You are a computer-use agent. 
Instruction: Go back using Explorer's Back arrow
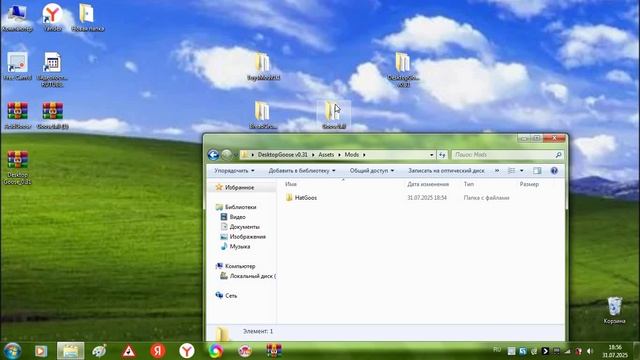(x=213, y=155)
